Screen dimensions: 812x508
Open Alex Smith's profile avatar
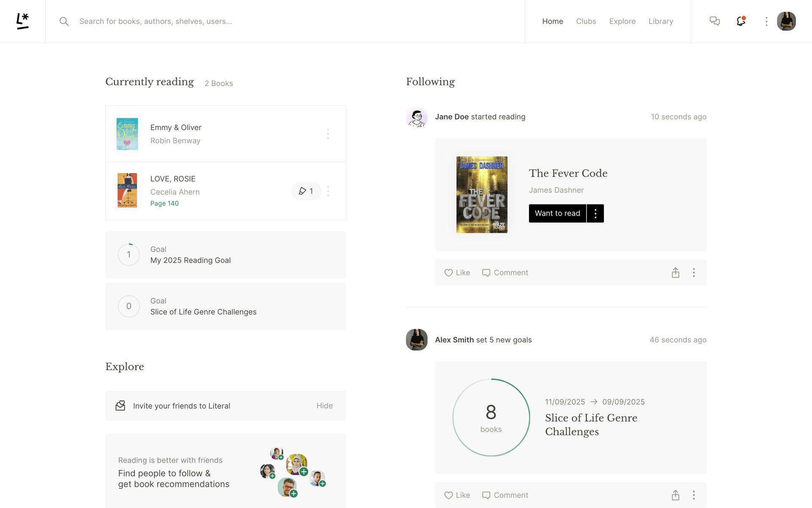417,340
